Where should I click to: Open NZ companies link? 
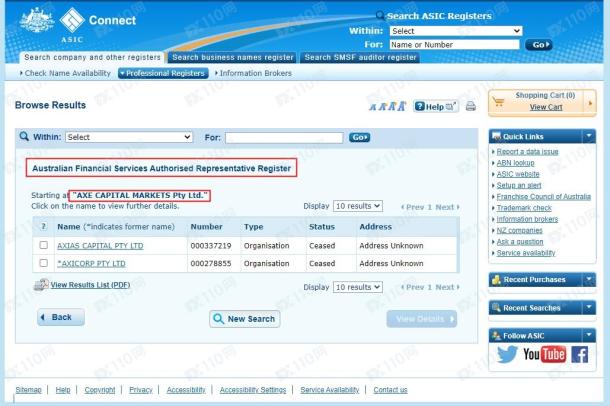(x=519, y=230)
